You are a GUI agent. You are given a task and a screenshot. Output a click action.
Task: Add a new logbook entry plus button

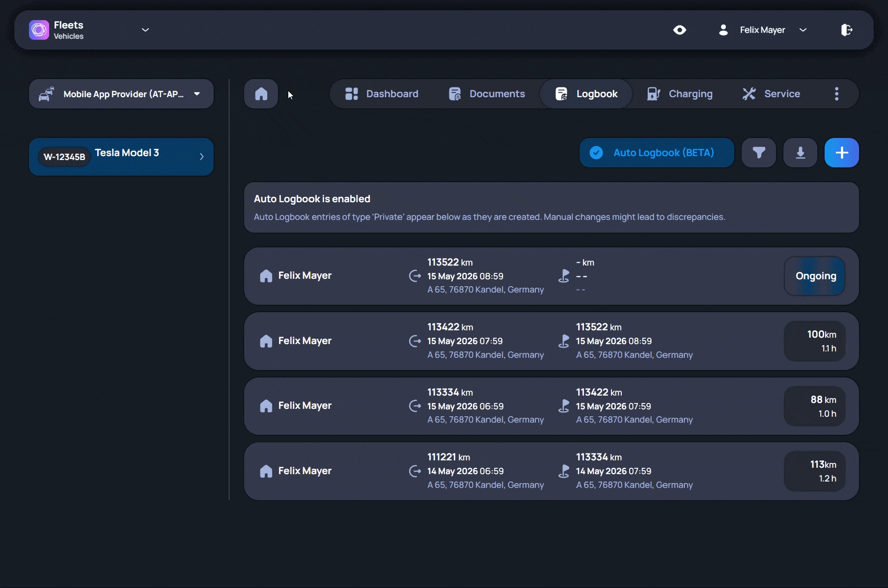(842, 153)
